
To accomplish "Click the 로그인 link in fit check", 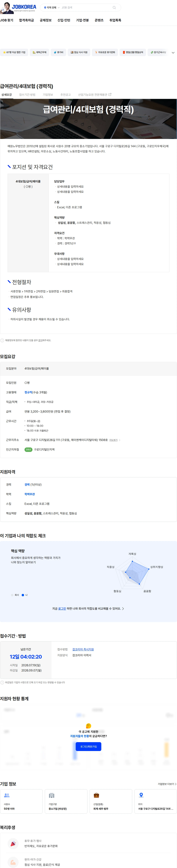I will (62, 609).
